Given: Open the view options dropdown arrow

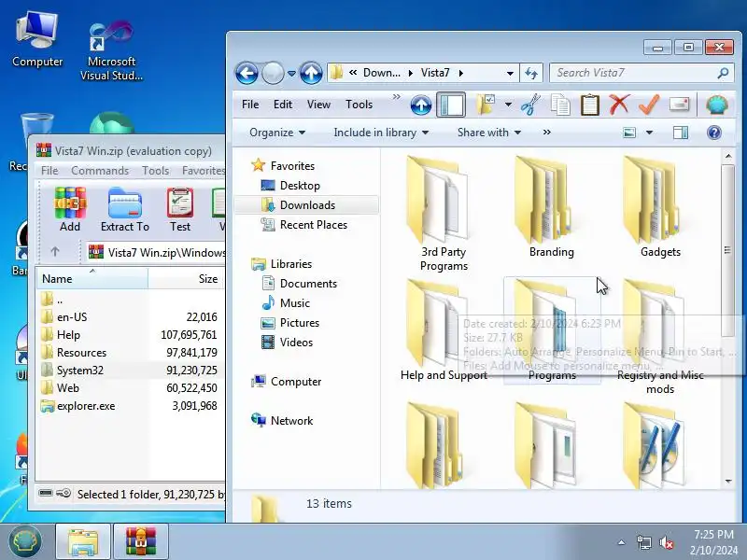Looking at the screenshot, I should [x=649, y=133].
